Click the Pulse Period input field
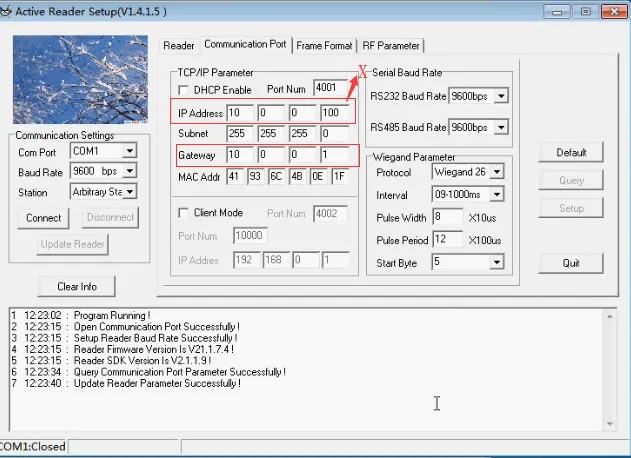The image size is (631, 458). tap(447, 239)
